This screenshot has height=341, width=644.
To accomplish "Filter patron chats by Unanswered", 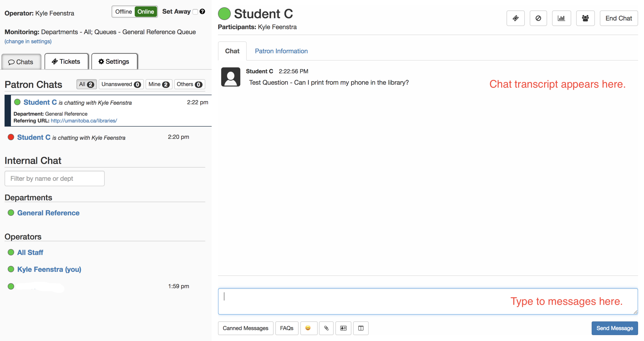I will pyautogui.click(x=121, y=84).
